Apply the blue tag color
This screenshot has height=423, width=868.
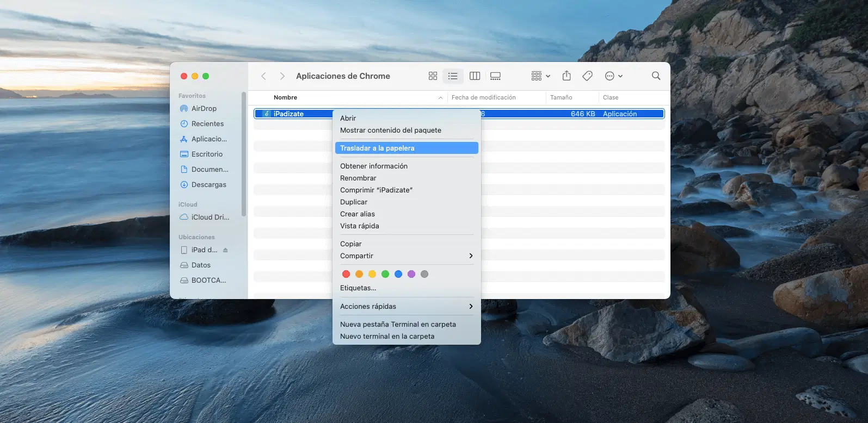tap(398, 274)
